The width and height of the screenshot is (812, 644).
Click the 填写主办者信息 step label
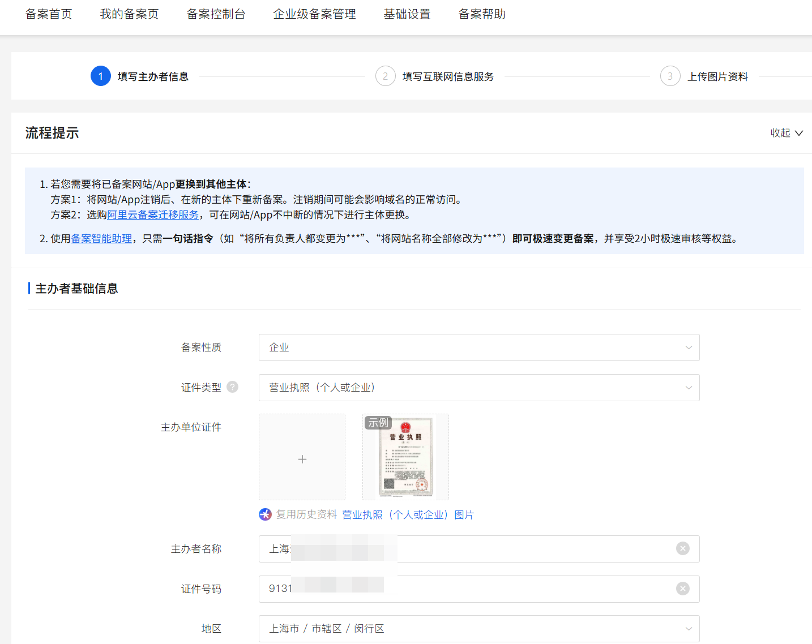(x=153, y=76)
